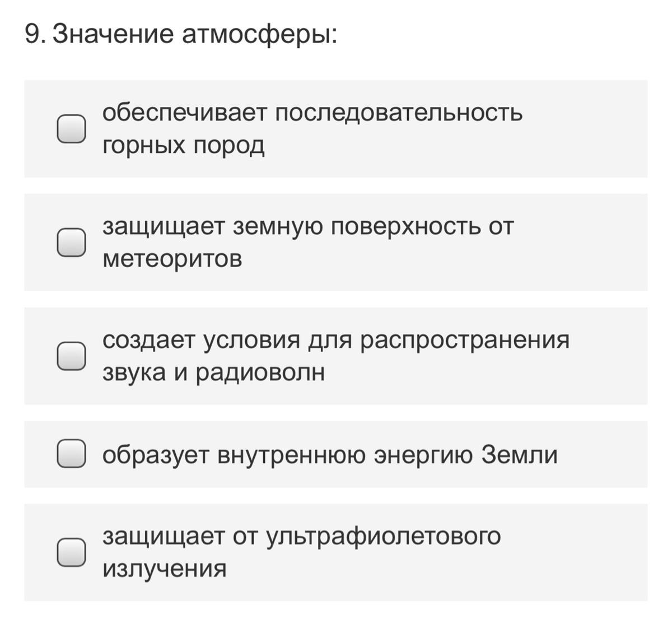Image resolution: width=672 pixels, height=629 pixels.
Task: Click the word 'метеоритов'
Action: pos(172,259)
